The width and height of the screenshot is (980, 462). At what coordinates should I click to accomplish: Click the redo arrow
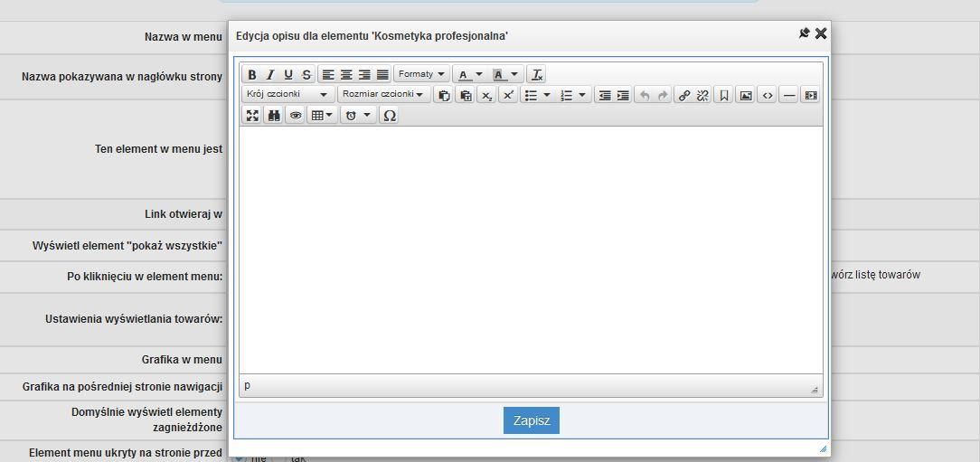663,95
